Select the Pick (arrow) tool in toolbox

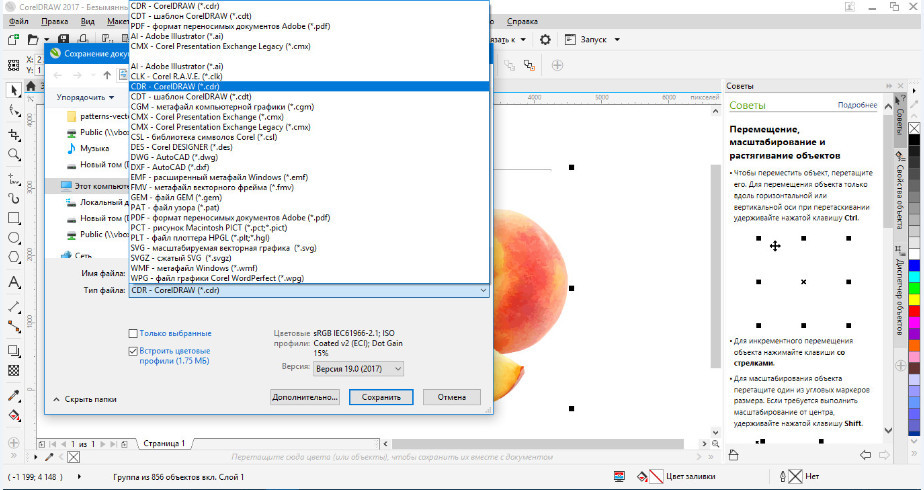point(14,90)
